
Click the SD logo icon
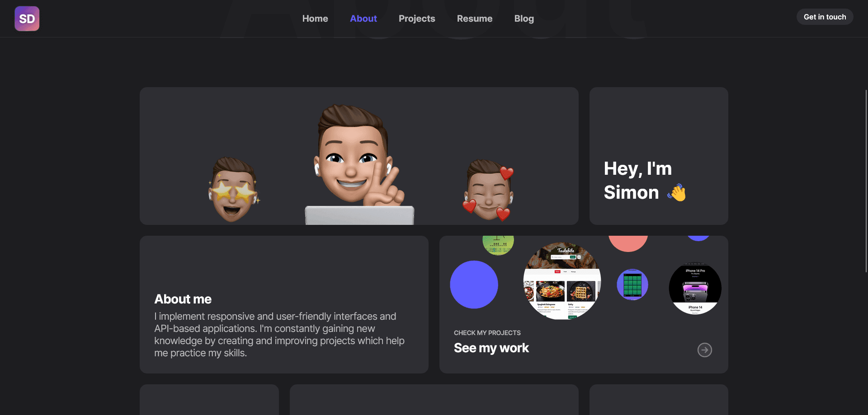point(27,19)
